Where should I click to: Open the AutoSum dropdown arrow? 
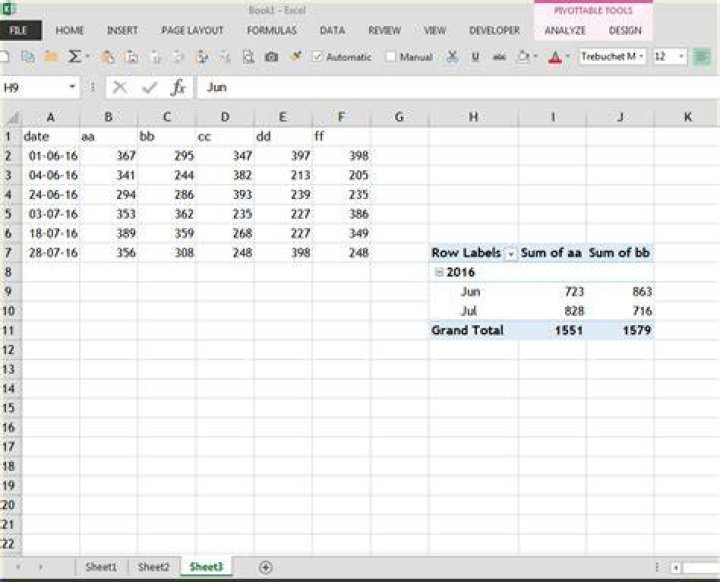click(87, 57)
